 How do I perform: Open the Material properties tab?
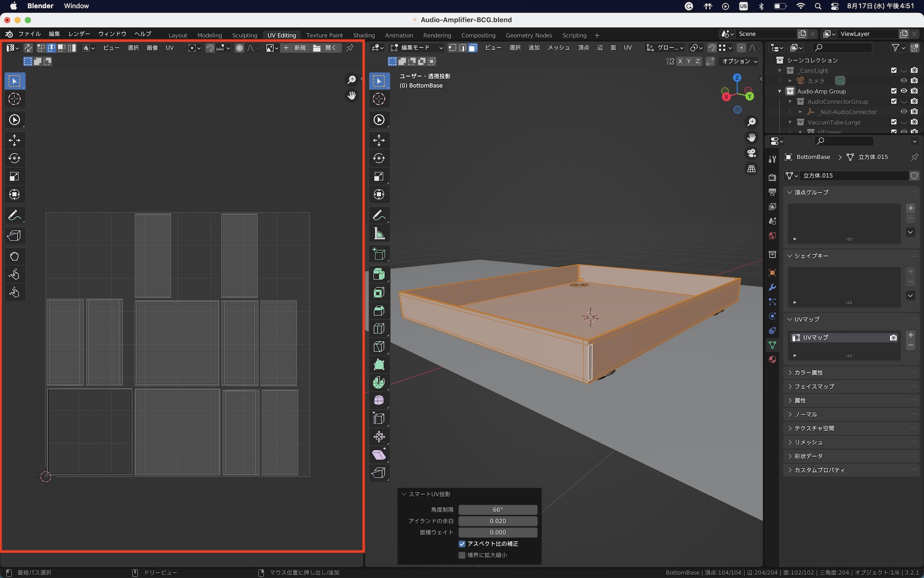(x=772, y=360)
